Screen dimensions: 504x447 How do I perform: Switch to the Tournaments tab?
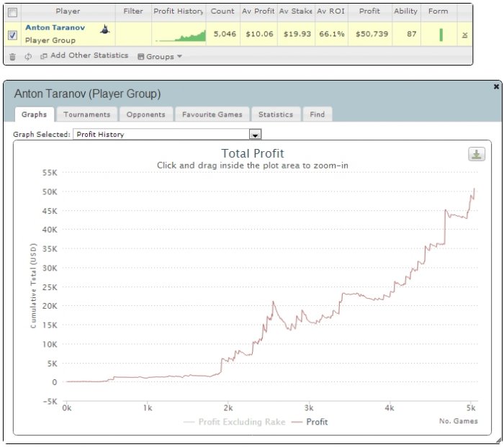(87, 114)
